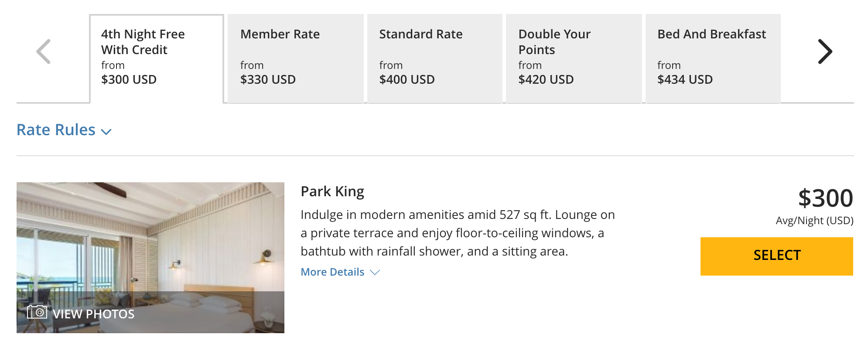Click the Park King room title
Image resolution: width=868 pixels, height=348 pixels.
(x=332, y=191)
